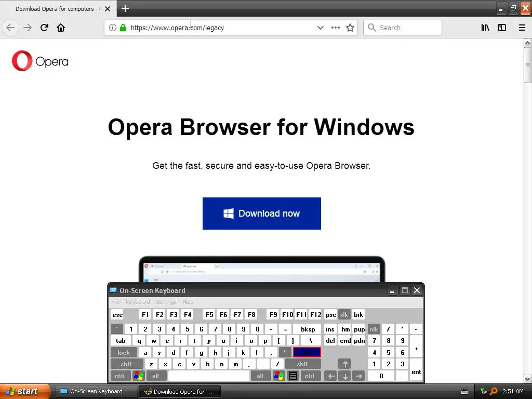Image resolution: width=532 pixels, height=399 pixels.
Task: Close the Download Opera tab
Action: (108, 9)
